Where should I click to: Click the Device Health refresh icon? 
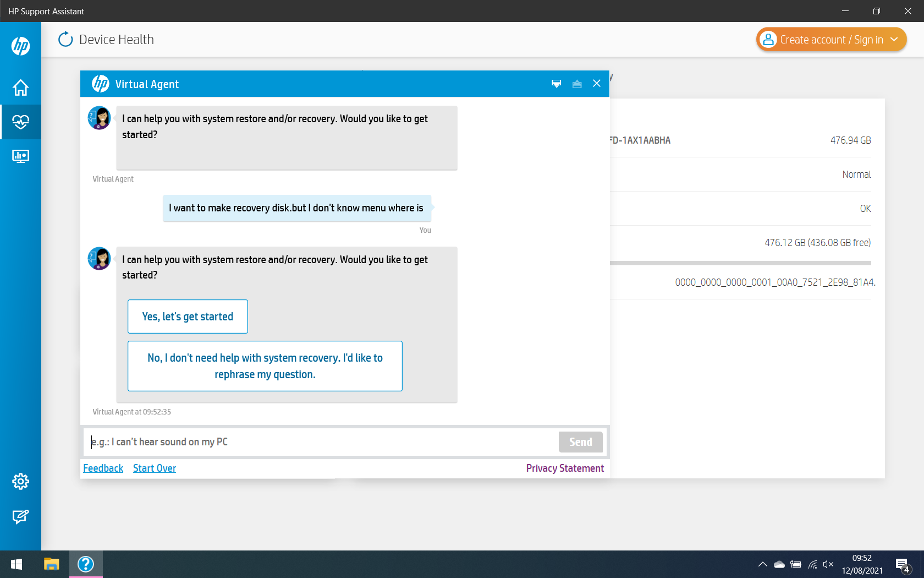coord(65,39)
